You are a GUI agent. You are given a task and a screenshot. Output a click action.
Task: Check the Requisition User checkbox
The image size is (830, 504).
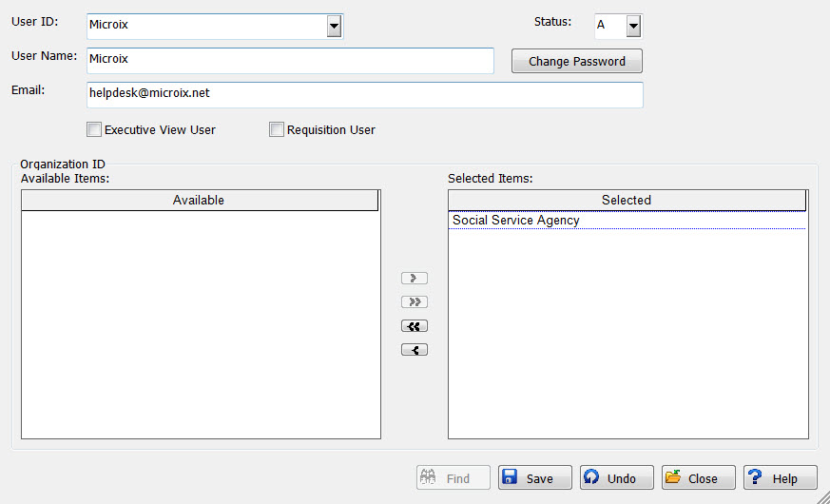277,129
